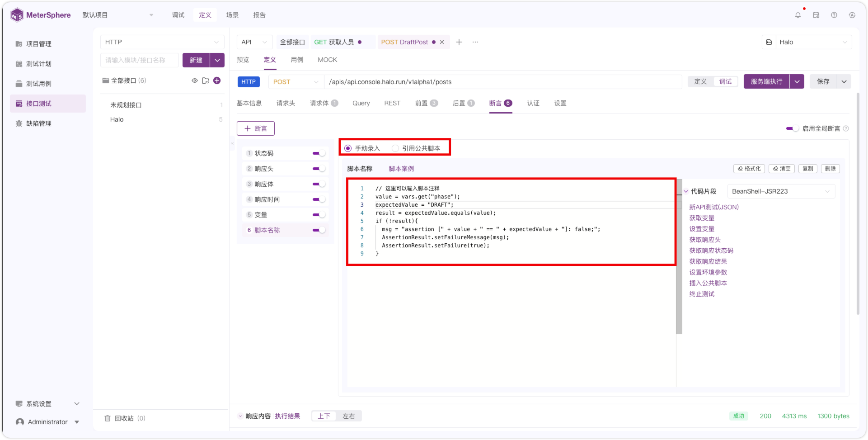This screenshot has width=868, height=440.
Task: Expand the 服务端执行 dropdown arrow
Action: pyautogui.click(x=797, y=81)
